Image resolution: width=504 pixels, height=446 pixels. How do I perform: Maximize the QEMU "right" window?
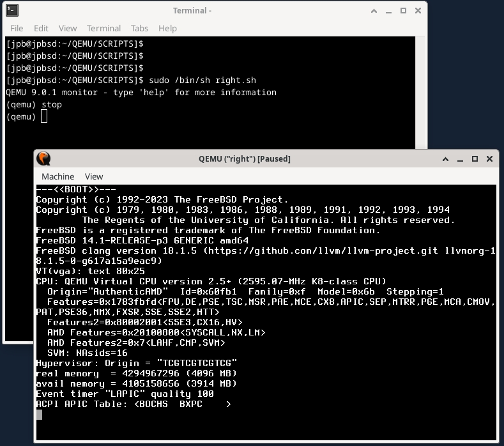475,158
